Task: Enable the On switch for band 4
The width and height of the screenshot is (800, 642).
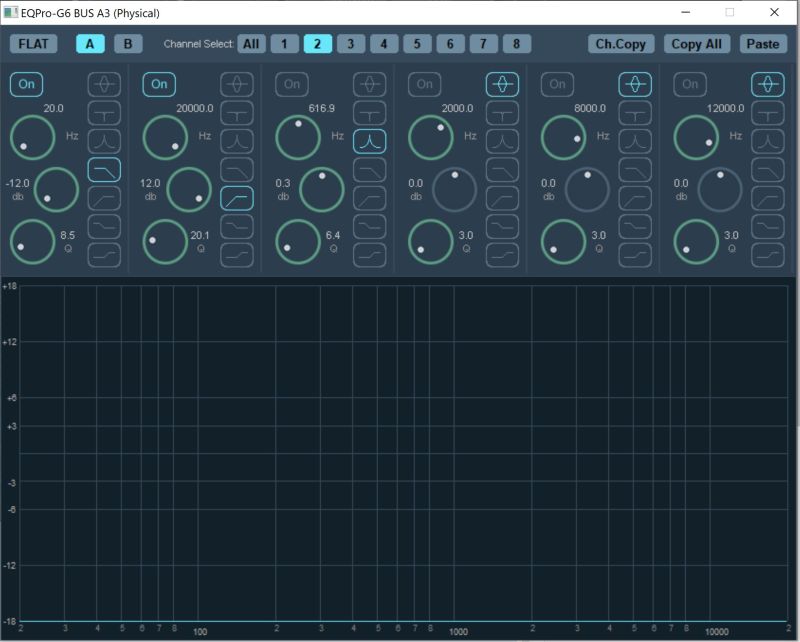Action: pos(424,84)
